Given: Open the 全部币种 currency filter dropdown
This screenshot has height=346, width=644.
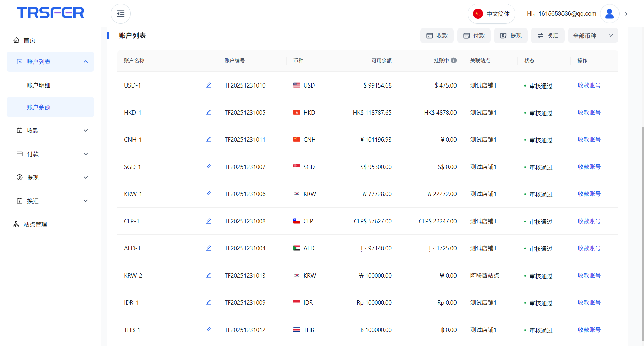Looking at the screenshot, I should pos(592,36).
